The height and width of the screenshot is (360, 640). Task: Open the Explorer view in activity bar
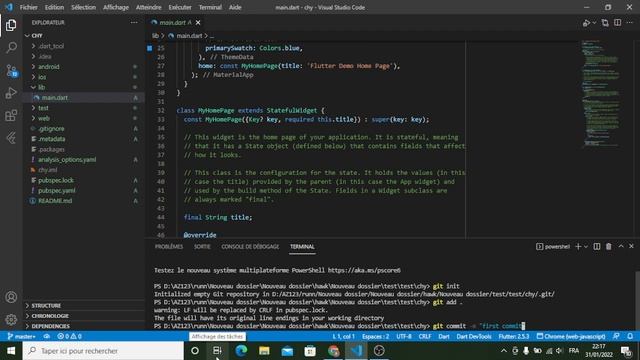coord(11,25)
